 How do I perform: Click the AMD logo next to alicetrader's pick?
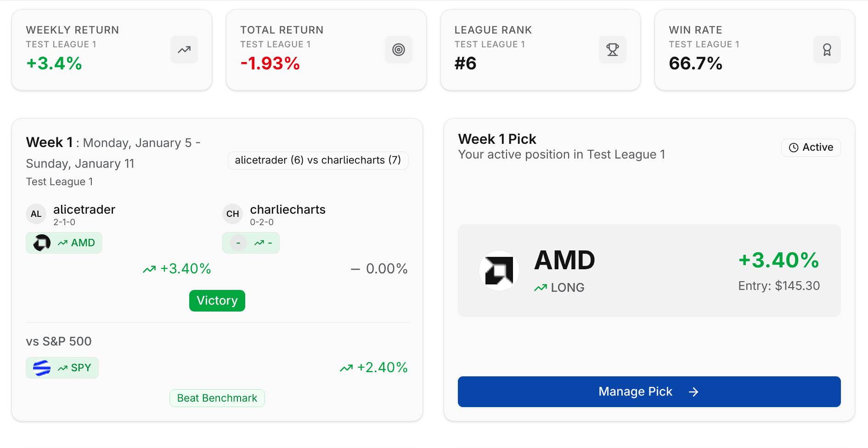pyautogui.click(x=41, y=243)
